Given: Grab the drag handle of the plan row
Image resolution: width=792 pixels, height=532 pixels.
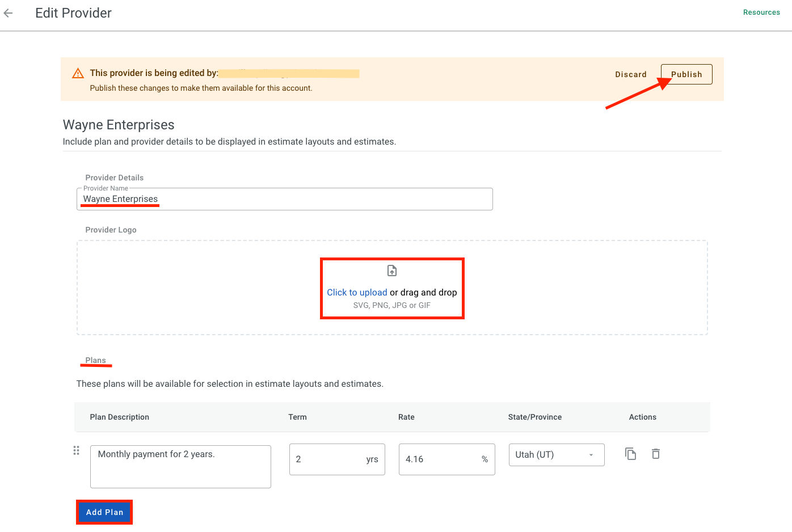Looking at the screenshot, I should coord(76,450).
